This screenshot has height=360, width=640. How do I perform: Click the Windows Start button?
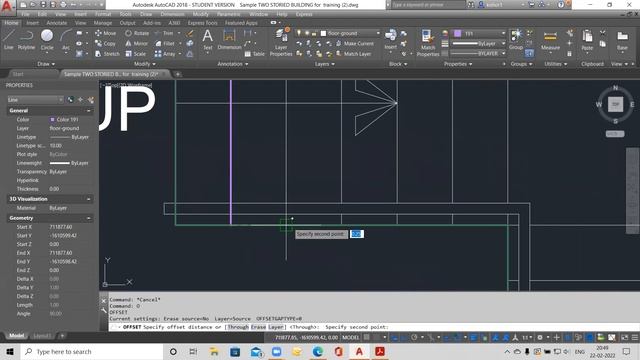point(10,351)
